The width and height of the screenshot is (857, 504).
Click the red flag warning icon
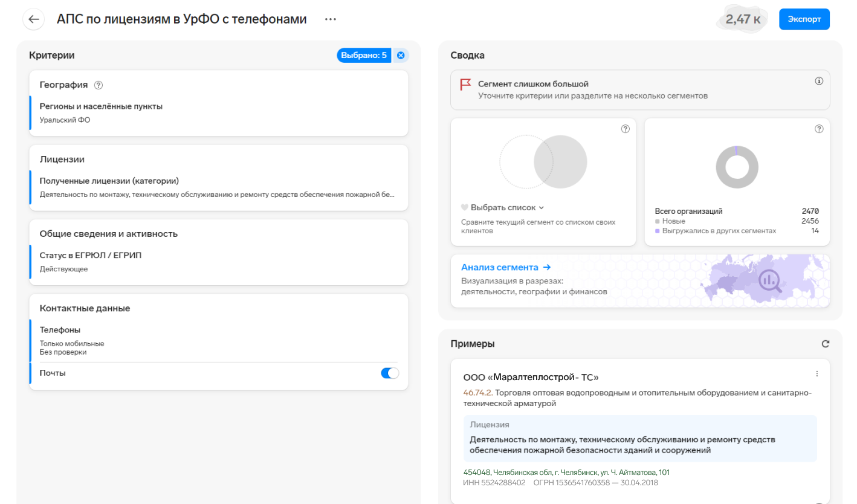pyautogui.click(x=465, y=85)
